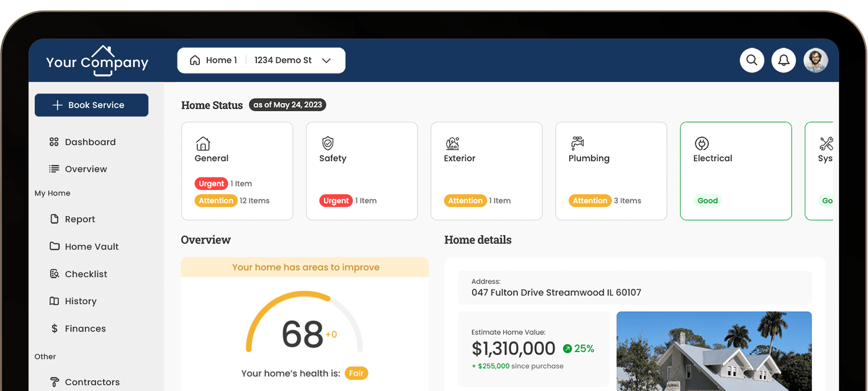
Task: Click the search magnifier icon
Action: (x=752, y=60)
